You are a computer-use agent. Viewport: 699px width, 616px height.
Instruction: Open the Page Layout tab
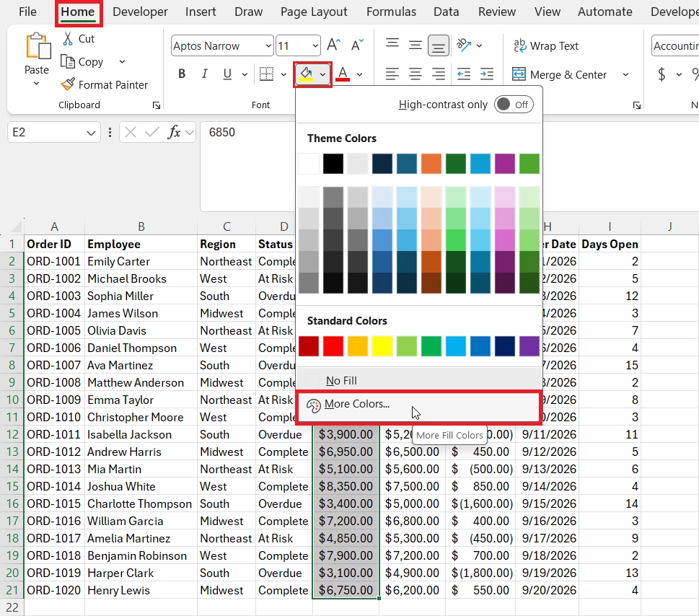(x=314, y=12)
